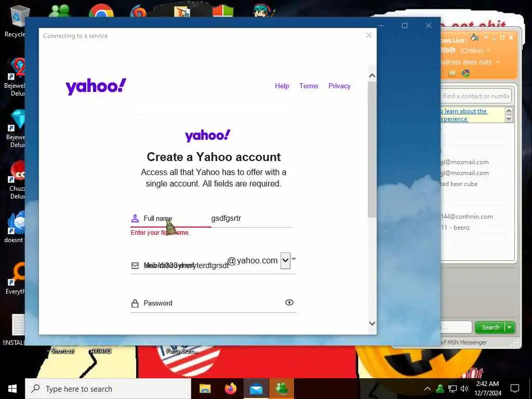Screen dimensions: 532x399
Task: Open Firefox from the taskbar
Action: pos(231,389)
